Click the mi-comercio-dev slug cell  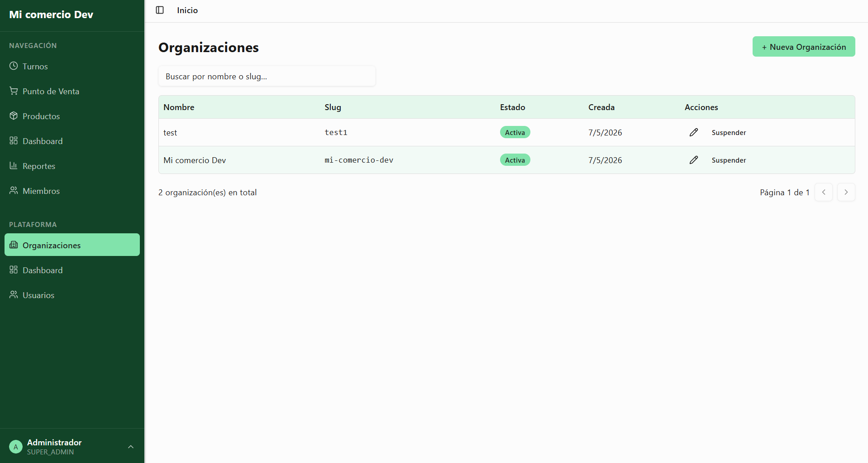coord(359,160)
